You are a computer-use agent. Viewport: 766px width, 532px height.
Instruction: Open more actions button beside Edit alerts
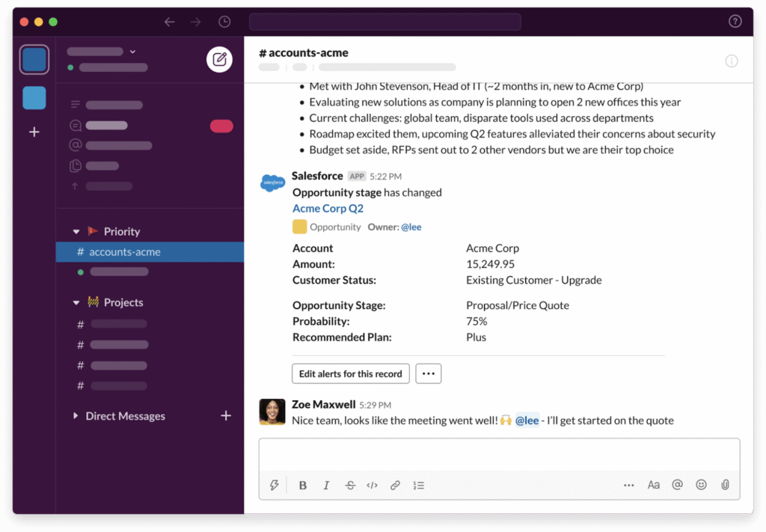tap(428, 373)
